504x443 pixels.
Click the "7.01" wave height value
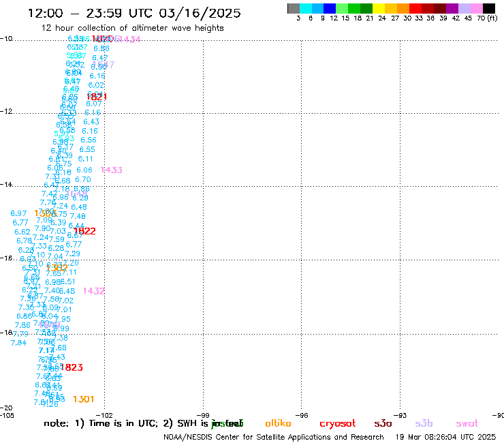pyautogui.click(x=64, y=310)
